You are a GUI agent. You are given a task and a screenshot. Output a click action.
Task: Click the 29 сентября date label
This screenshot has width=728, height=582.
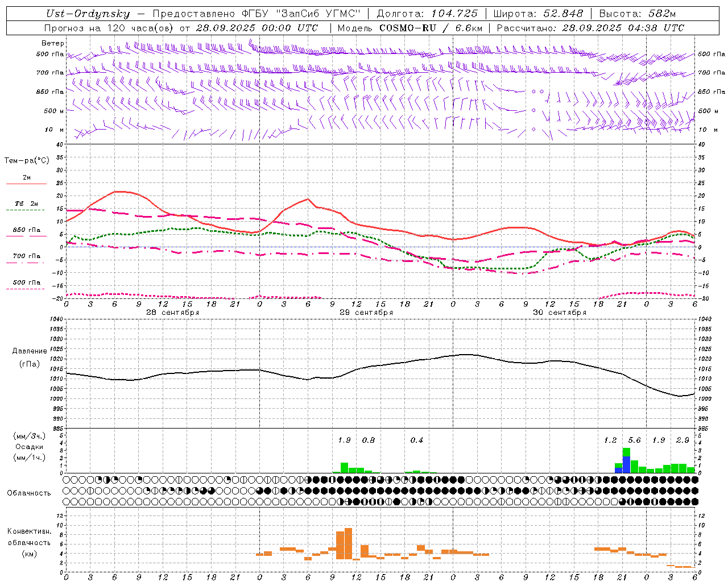click(366, 313)
